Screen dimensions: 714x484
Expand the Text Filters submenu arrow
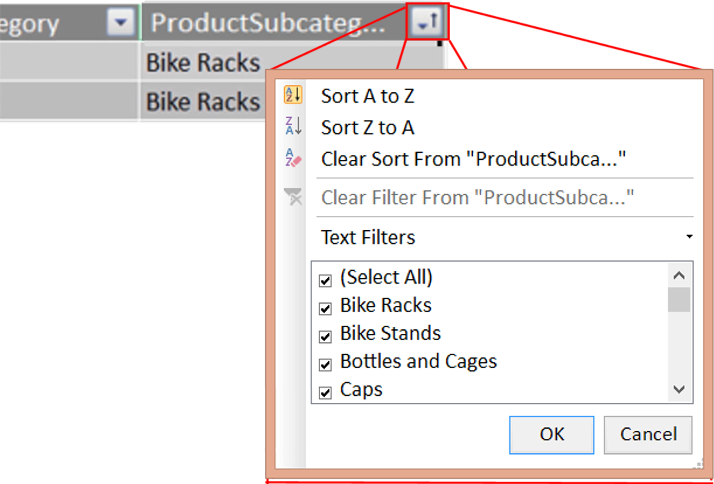tap(689, 237)
